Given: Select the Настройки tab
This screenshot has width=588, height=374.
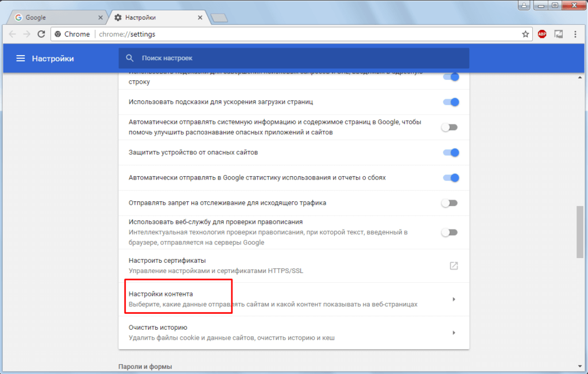Looking at the screenshot, I should [x=158, y=17].
